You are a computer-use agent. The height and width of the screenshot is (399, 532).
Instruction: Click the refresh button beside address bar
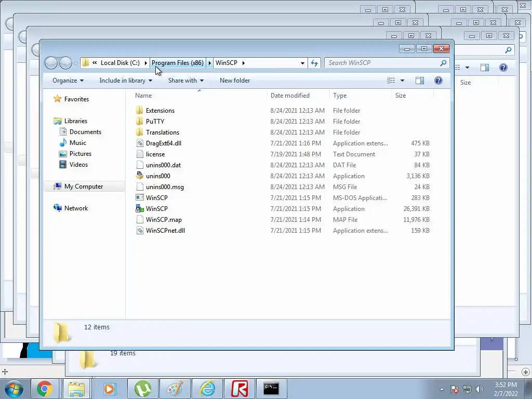tap(314, 63)
